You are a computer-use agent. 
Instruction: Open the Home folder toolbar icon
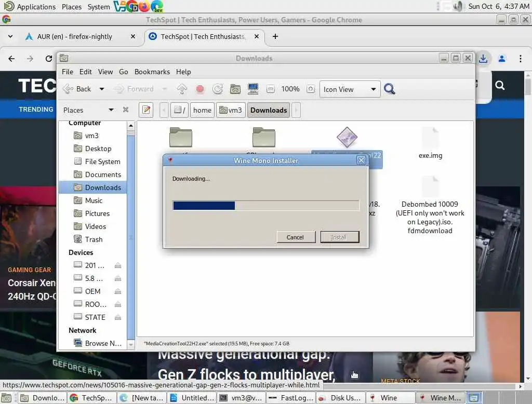pyautogui.click(x=235, y=89)
